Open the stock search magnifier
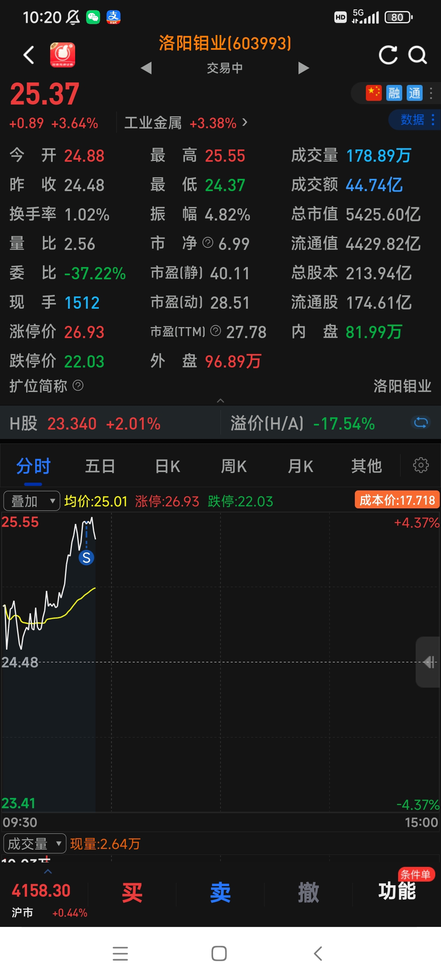441x980 pixels. [x=418, y=55]
